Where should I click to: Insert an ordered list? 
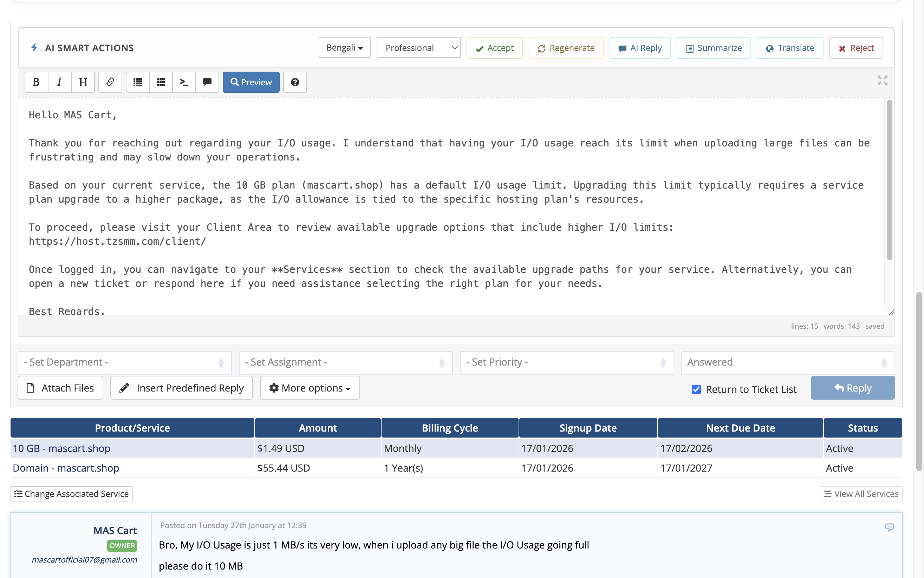pyautogui.click(x=160, y=82)
